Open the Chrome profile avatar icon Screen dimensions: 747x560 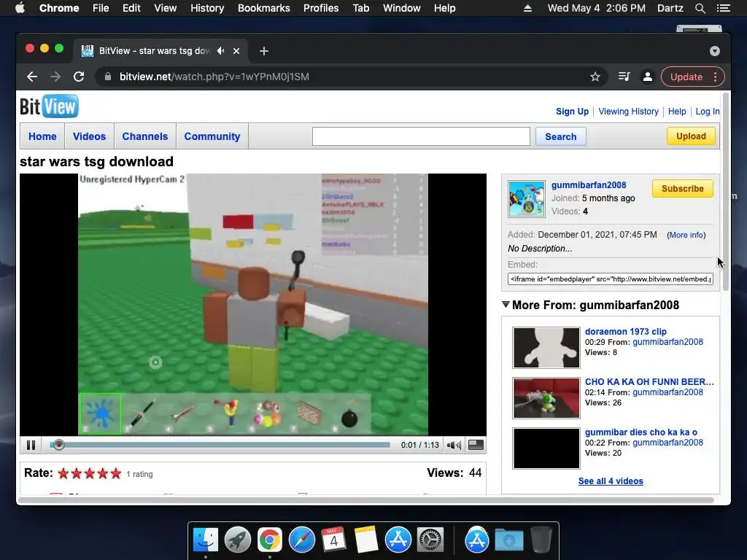648,77
